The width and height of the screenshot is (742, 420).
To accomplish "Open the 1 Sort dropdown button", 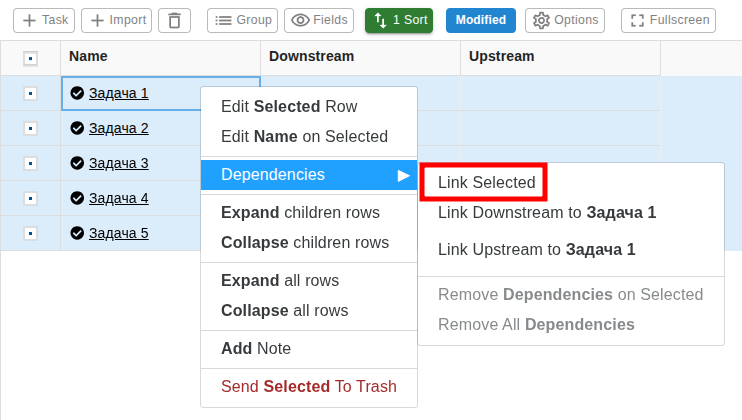I will tap(398, 20).
